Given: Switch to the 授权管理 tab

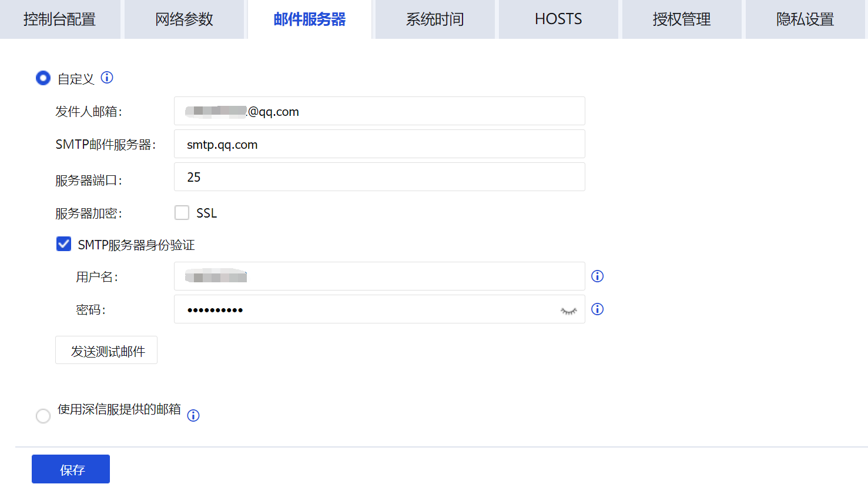Looking at the screenshot, I should click(x=682, y=19).
